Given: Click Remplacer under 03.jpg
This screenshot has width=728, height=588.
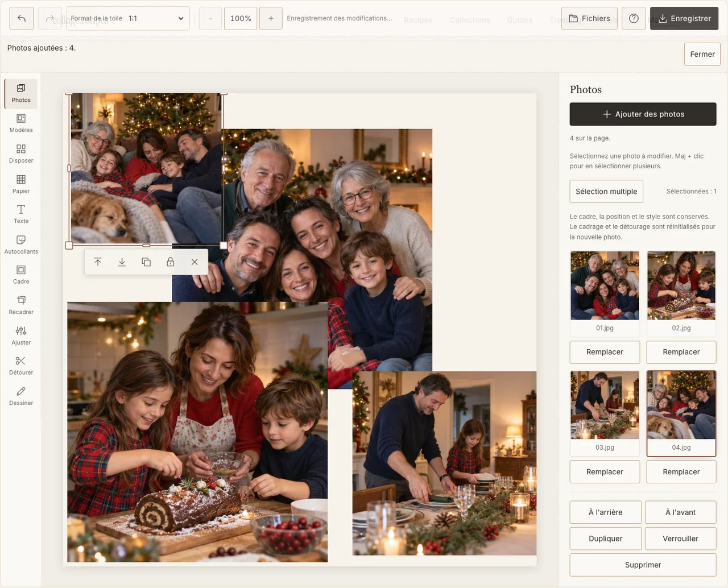Looking at the screenshot, I should (x=605, y=472).
